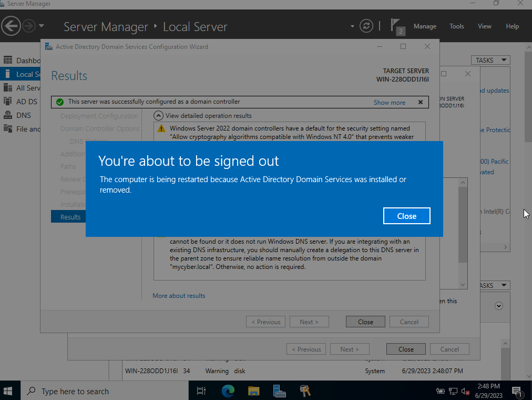Click the muted volume tray icon
This screenshot has width=532, height=400.
[466, 392]
